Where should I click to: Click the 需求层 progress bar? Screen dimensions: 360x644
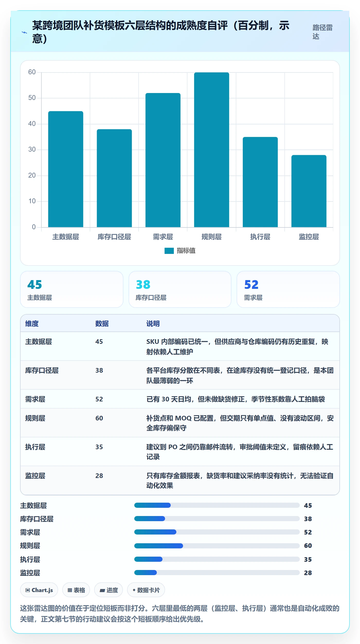pos(217,532)
